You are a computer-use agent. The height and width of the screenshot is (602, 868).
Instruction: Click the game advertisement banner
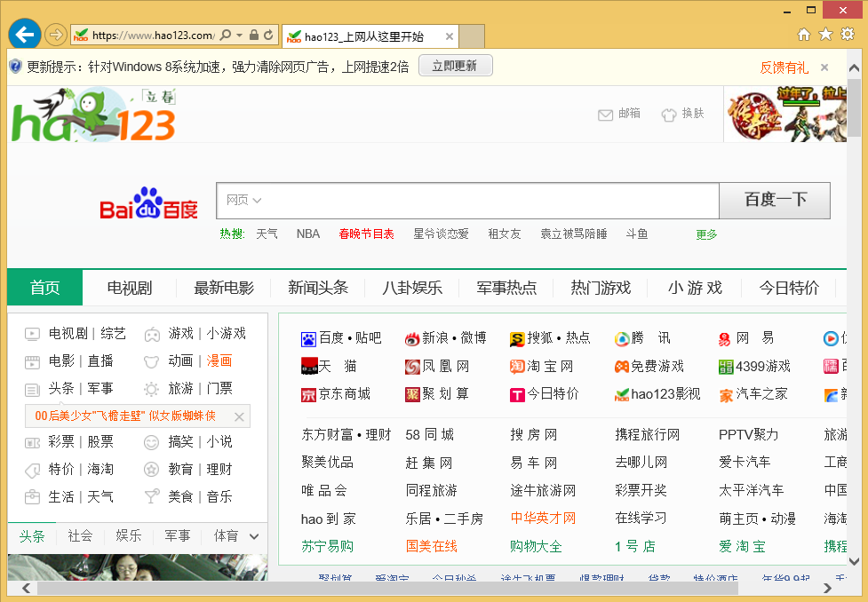[785, 115]
